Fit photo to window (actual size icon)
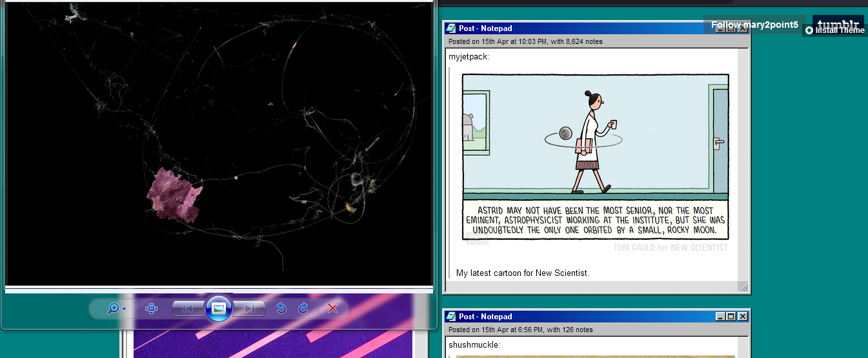This screenshot has width=868, height=358. coord(152,309)
